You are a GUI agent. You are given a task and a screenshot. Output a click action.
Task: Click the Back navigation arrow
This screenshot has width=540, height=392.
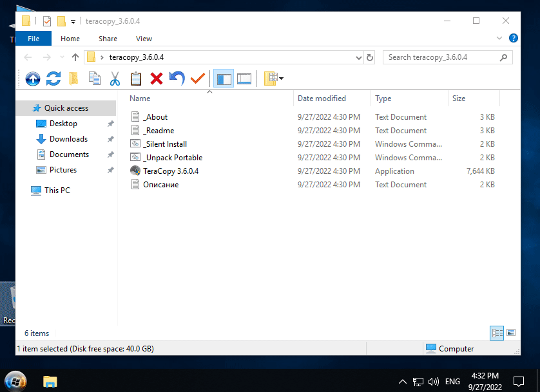tap(28, 57)
